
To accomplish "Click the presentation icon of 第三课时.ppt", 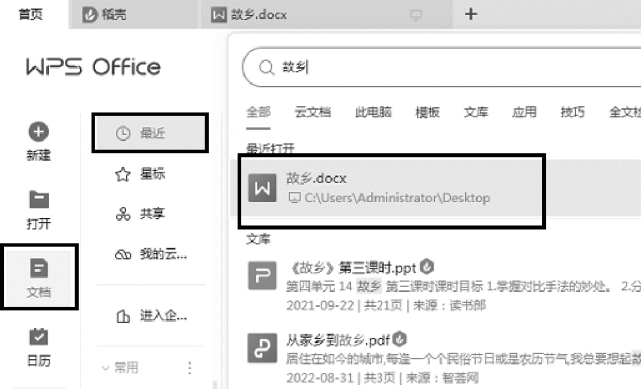I will tap(262, 276).
